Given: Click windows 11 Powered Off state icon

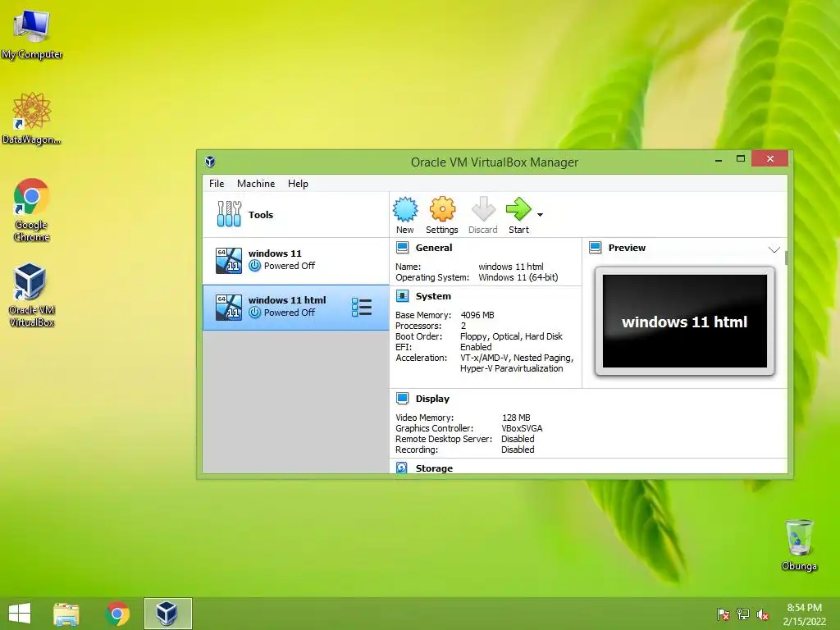Looking at the screenshot, I should (255, 266).
